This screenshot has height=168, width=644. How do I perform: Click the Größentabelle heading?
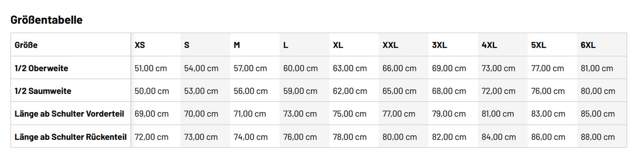(46, 20)
